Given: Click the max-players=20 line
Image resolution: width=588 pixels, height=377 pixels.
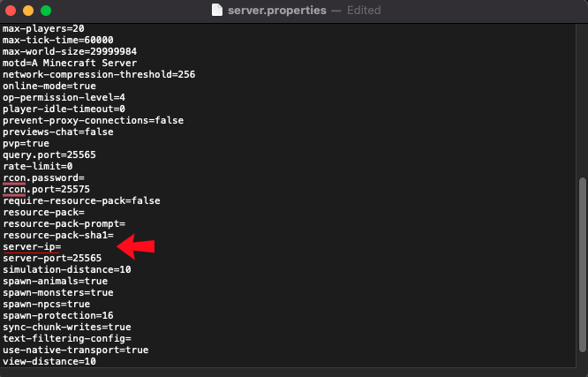Looking at the screenshot, I should pyautogui.click(x=42, y=29).
